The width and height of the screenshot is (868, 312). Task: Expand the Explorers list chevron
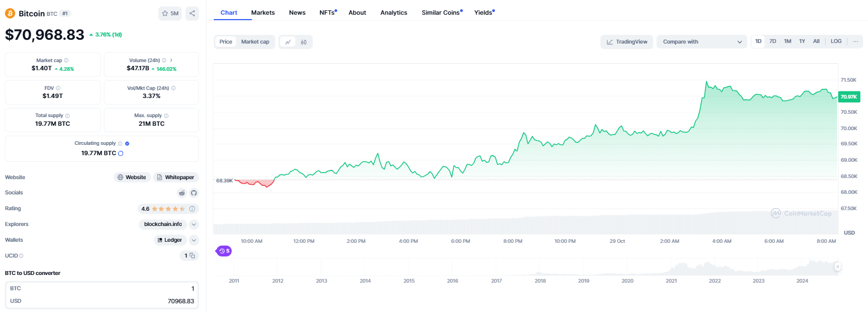[194, 224]
